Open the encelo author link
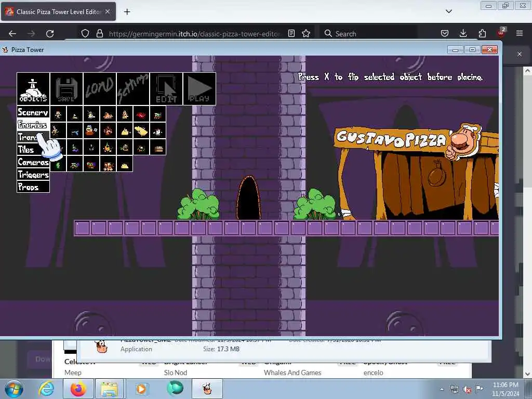Viewport: 532px width, 399px height. point(373,373)
